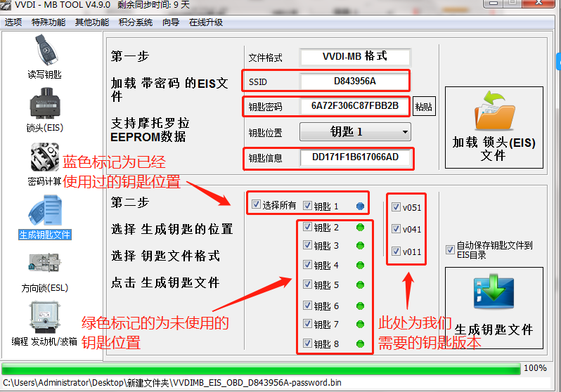Toggle the 钥匙 3 checkbox
The height and width of the screenshot is (392, 561).
tap(307, 245)
